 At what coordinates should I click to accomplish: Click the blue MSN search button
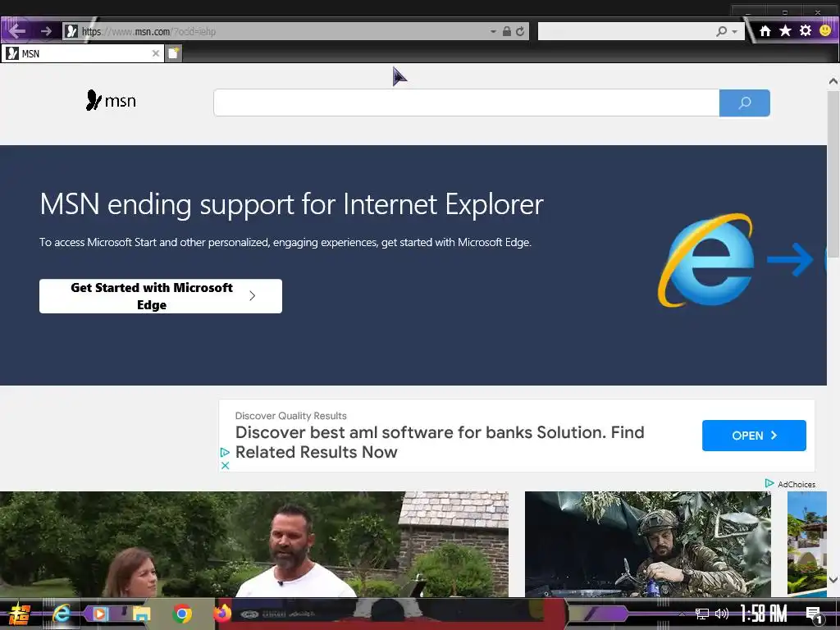tap(745, 103)
